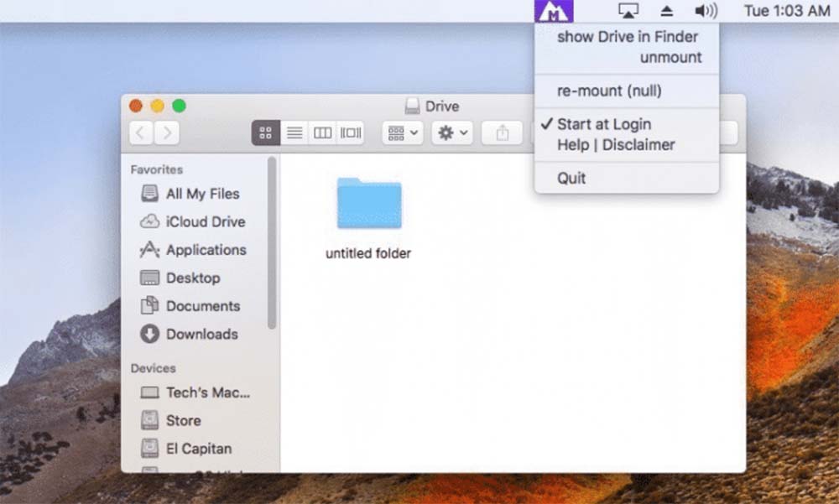Click the forward navigation arrow
839x504 pixels.
tap(164, 132)
